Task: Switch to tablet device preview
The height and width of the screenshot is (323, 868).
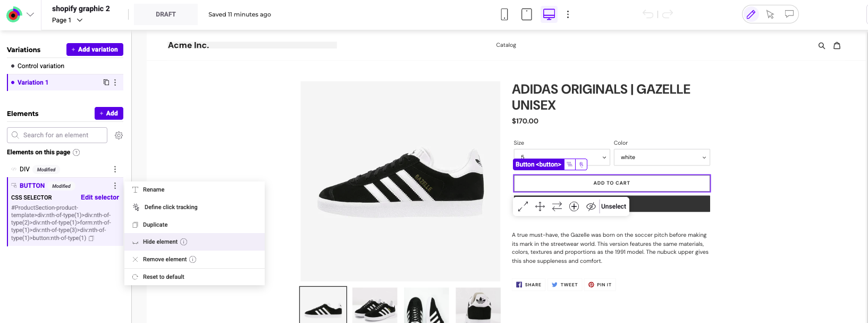Action: [527, 14]
